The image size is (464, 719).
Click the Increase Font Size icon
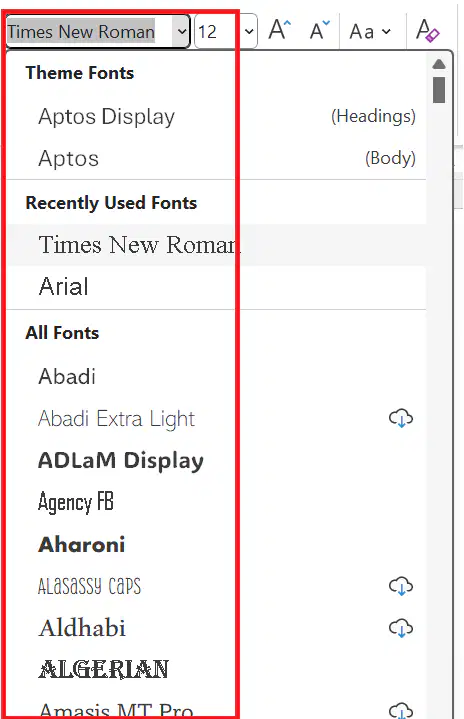280,30
